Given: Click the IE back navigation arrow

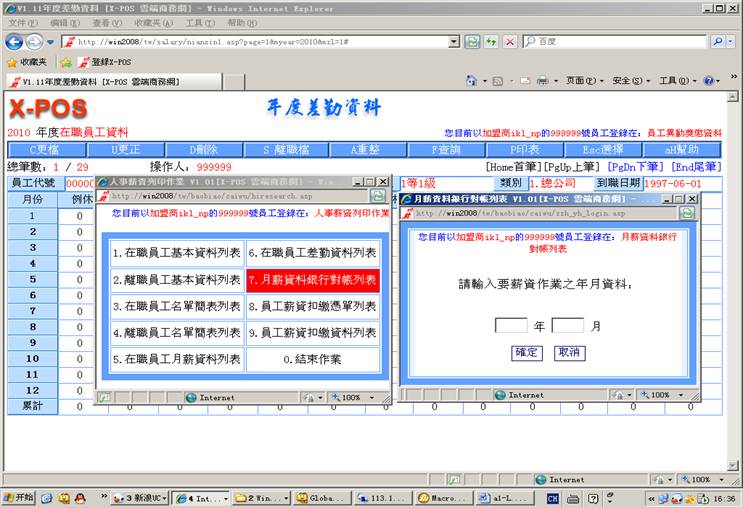Looking at the screenshot, I should (15, 42).
